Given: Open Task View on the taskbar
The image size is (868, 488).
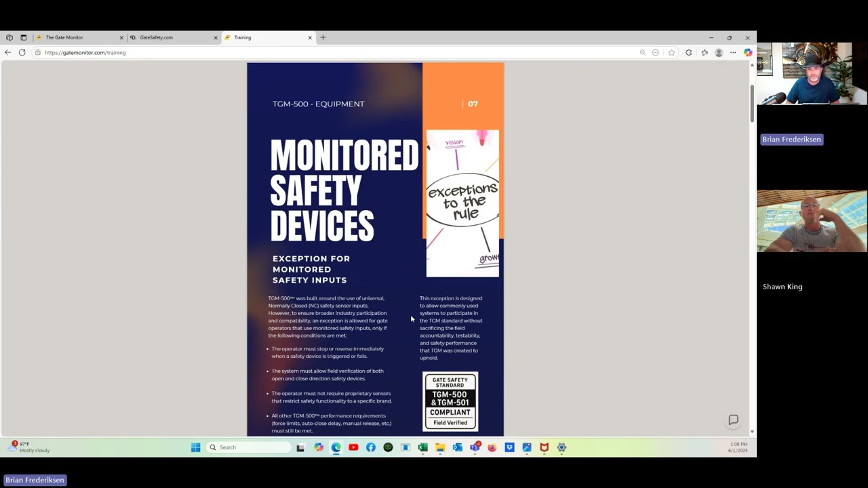Looking at the screenshot, I should pyautogui.click(x=300, y=447).
